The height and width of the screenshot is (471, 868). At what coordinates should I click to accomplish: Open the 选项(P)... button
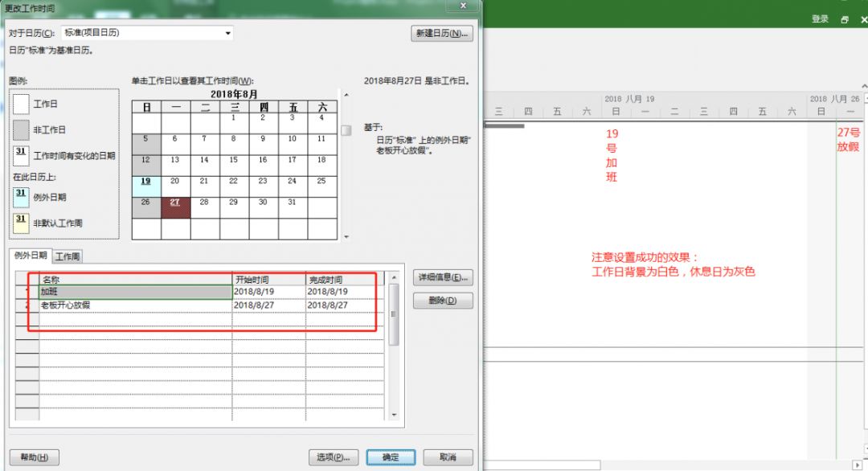[x=334, y=457]
